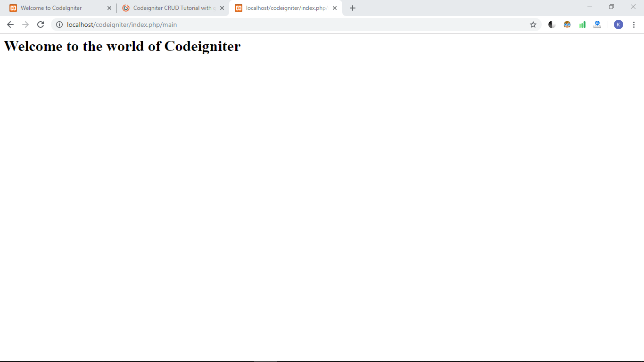This screenshot has height=362, width=644.
Task: Open the dark half-circle extension icon
Action: pyautogui.click(x=552, y=25)
